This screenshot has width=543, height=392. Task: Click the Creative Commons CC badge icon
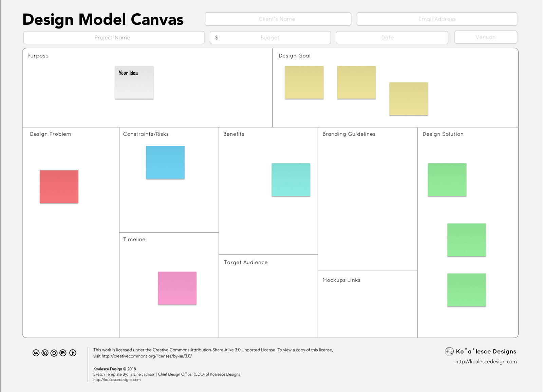[x=36, y=353]
